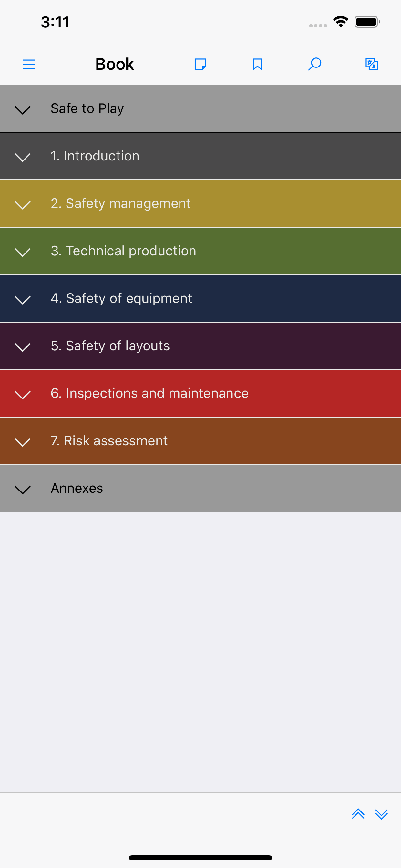Open the notes icon in toolbar
The image size is (401, 868).
[x=200, y=64]
